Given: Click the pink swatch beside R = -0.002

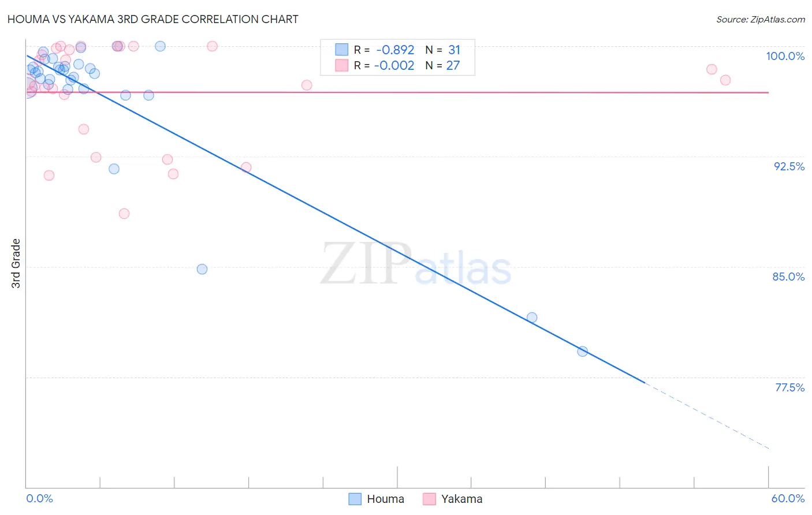Looking at the screenshot, I should pos(342,65).
